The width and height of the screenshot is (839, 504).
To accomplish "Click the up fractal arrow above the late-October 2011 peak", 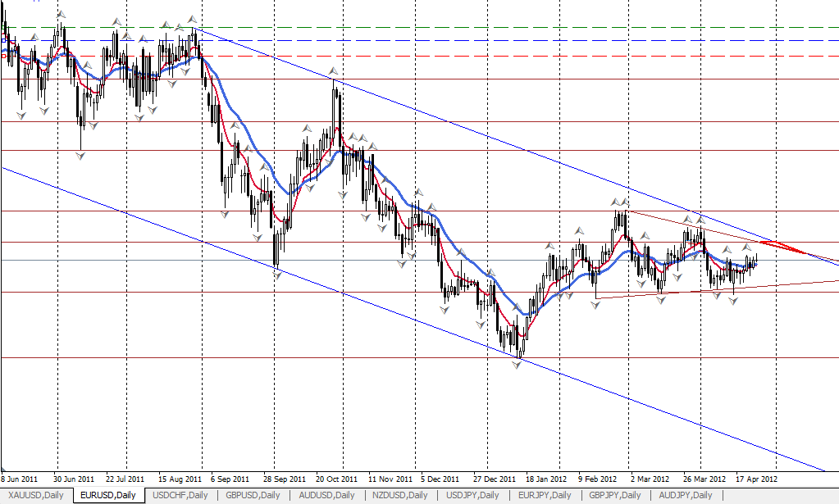I will tap(334, 70).
